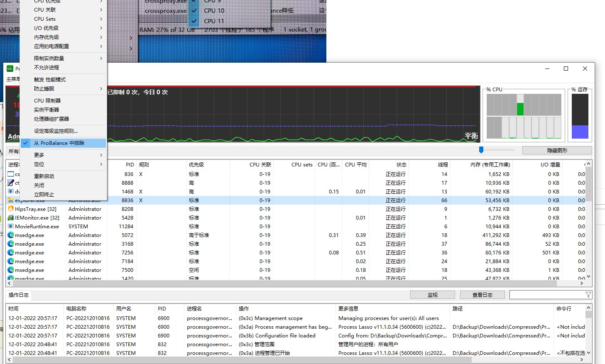Click the 隐藏图形 button
The width and height of the screenshot is (605, 364).
557,150
